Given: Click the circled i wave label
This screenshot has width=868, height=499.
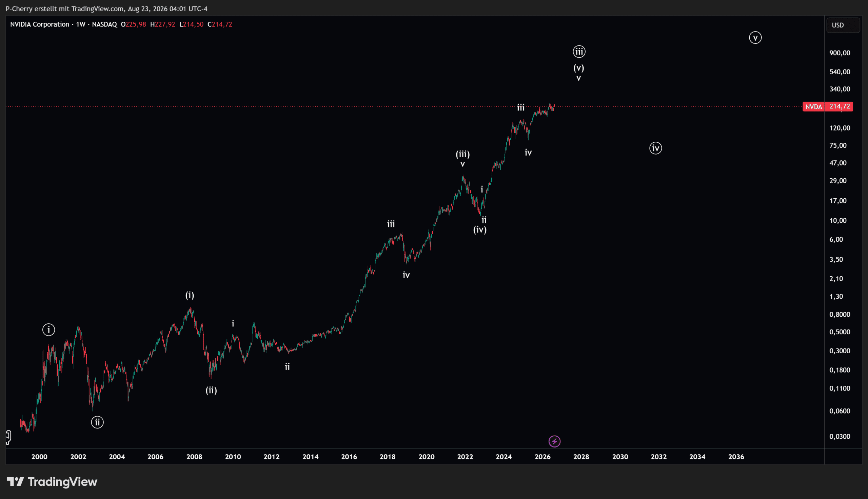Looking at the screenshot, I should pyautogui.click(x=49, y=330).
